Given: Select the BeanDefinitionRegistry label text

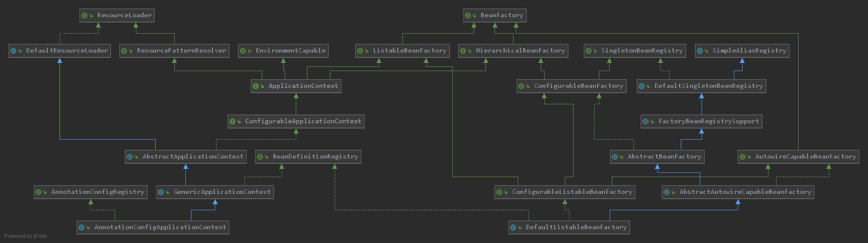Looking at the screenshot, I should [315, 157].
